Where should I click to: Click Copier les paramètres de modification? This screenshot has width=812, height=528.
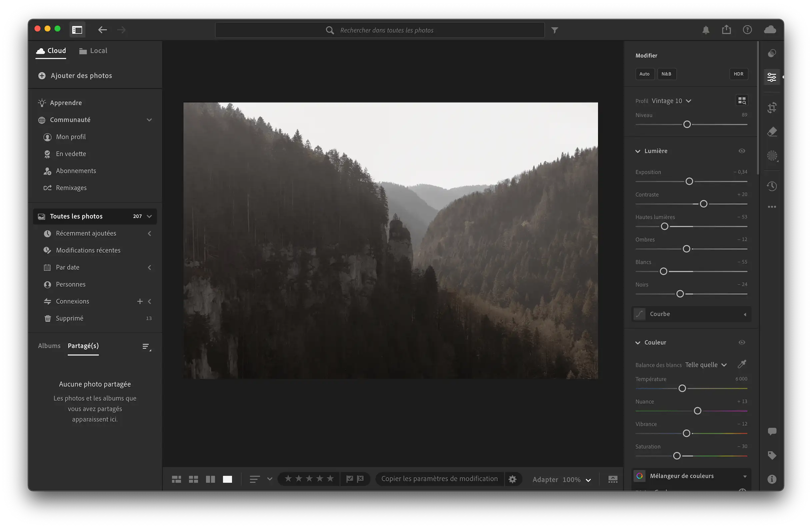click(439, 479)
